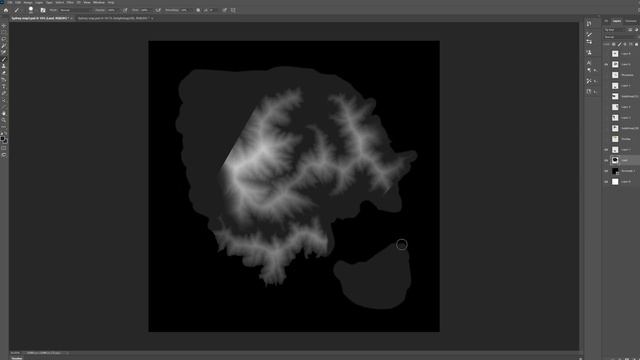Toggle pressure for opacity icon
The height and width of the screenshot is (360, 640).
[125, 10]
